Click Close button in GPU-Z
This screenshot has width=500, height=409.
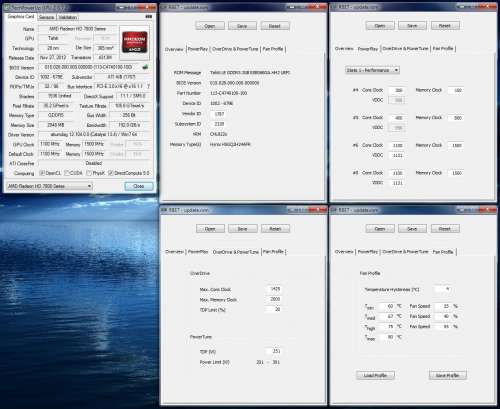coord(139,186)
